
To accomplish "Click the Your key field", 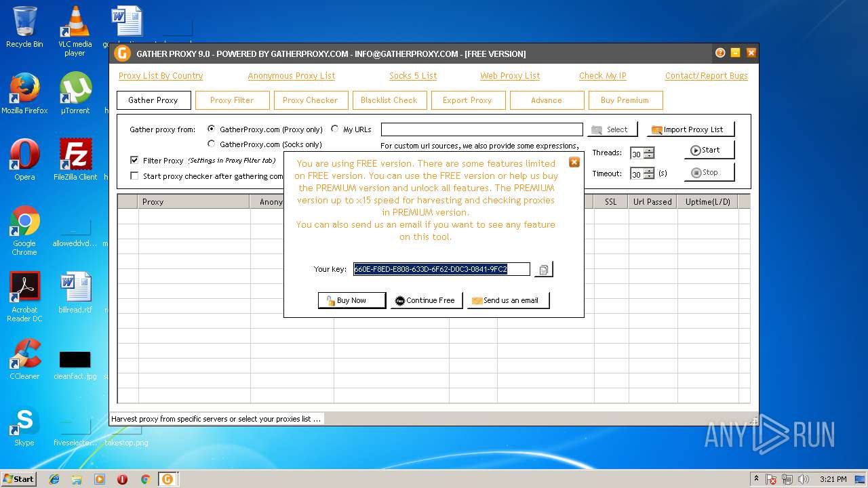I will (x=441, y=269).
